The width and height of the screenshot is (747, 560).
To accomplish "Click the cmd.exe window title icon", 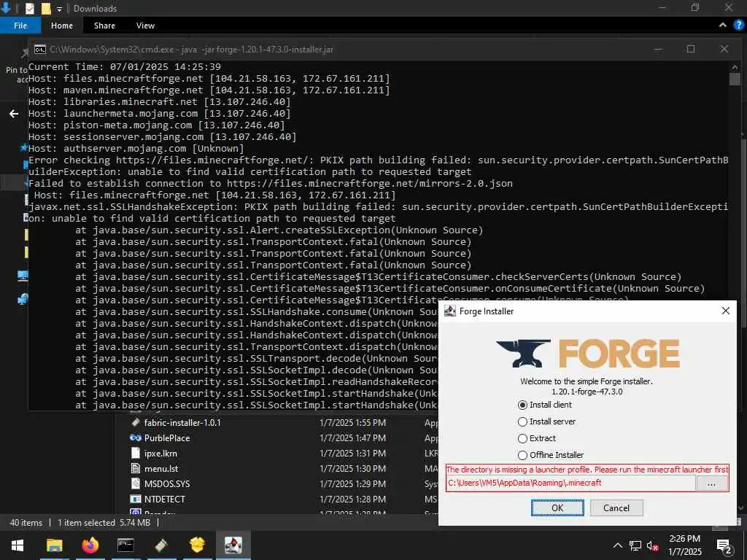I will click(40, 49).
